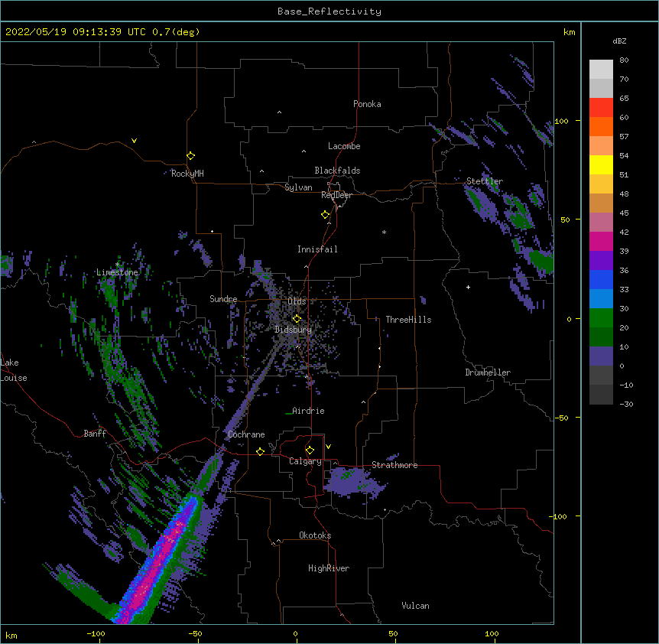Click the Innisfail label
Screen dimensions: 659x644
pyautogui.click(x=317, y=249)
